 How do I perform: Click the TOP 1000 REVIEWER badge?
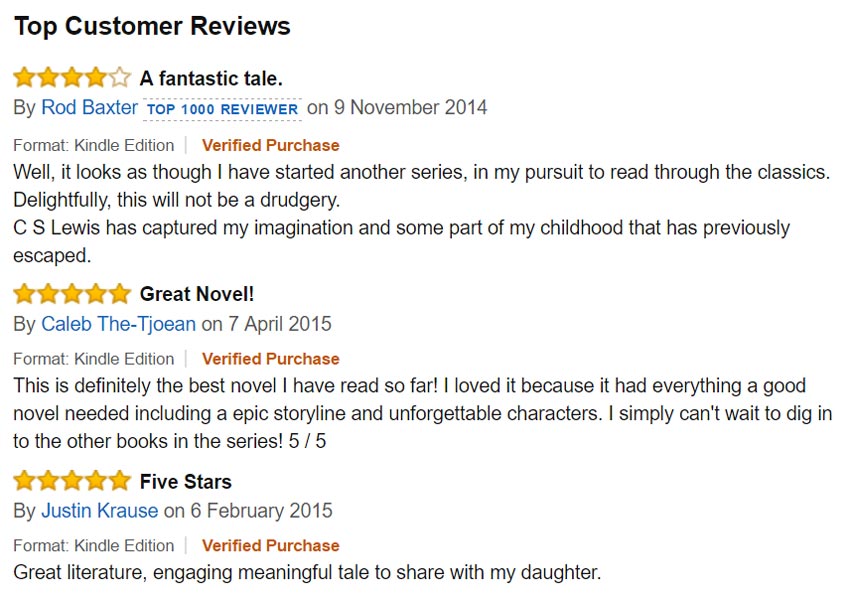(222, 109)
